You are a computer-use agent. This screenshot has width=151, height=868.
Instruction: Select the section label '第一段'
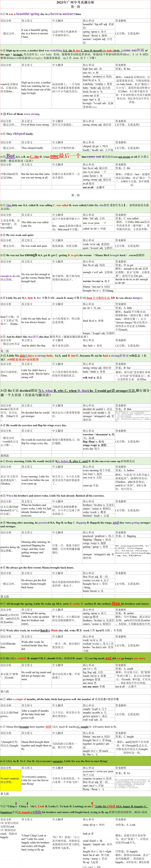click(x=75, y=7)
